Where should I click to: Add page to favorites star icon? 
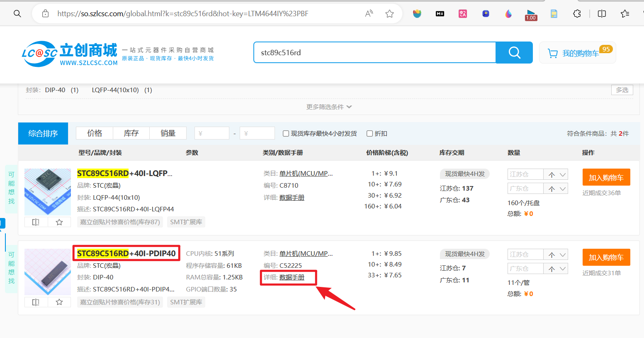pos(389,14)
